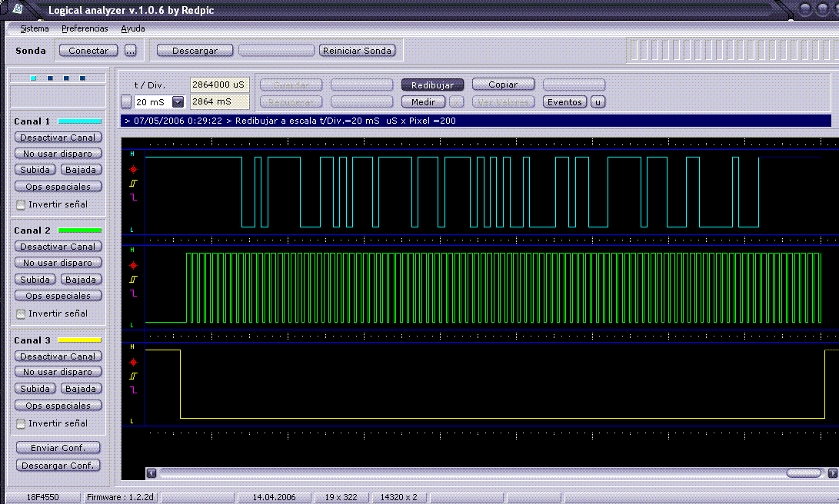Click the magenta falling-edge icon in Canal 3 waveform
This screenshot has height=504, width=839.
pyautogui.click(x=133, y=390)
